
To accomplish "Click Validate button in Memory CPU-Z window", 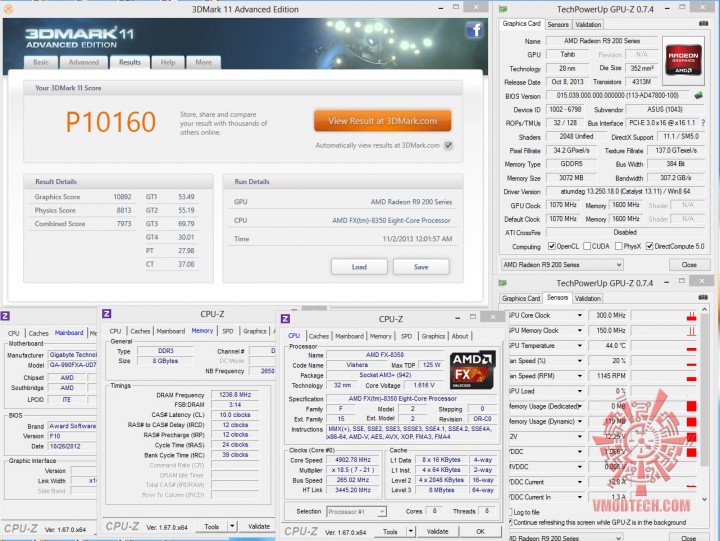I will click(259, 526).
